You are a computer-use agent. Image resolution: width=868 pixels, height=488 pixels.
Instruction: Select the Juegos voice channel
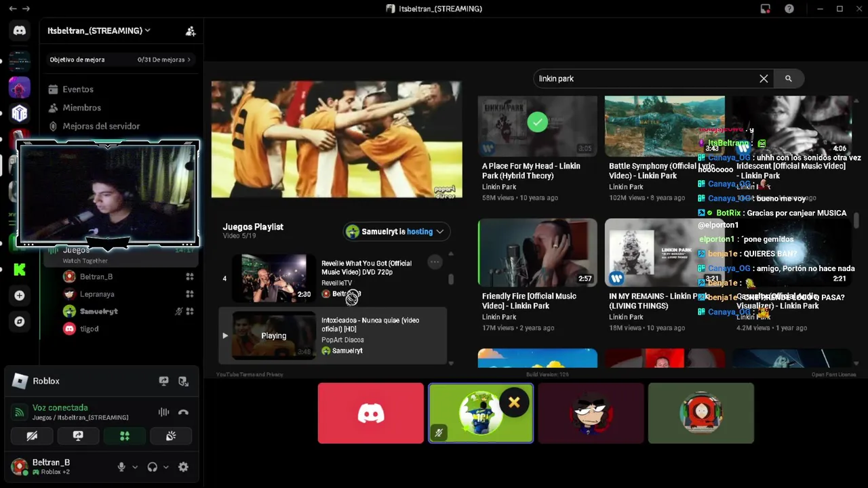click(121, 254)
